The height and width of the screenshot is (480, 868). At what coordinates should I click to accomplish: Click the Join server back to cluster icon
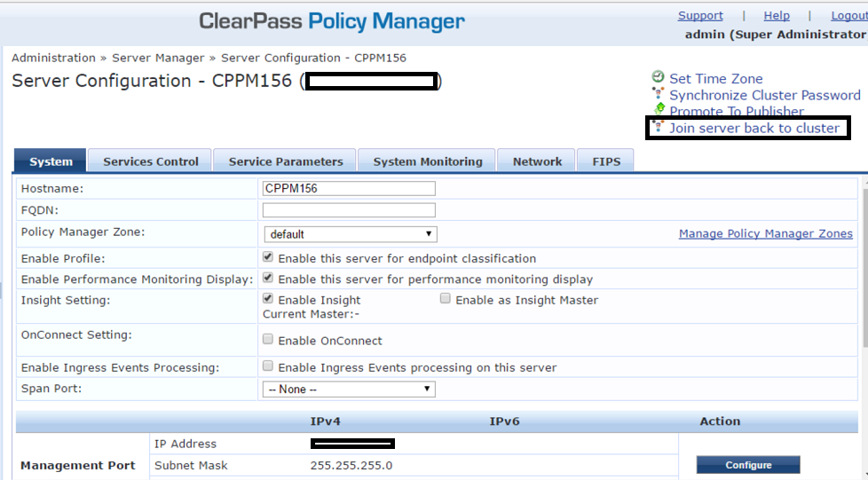coord(658,127)
